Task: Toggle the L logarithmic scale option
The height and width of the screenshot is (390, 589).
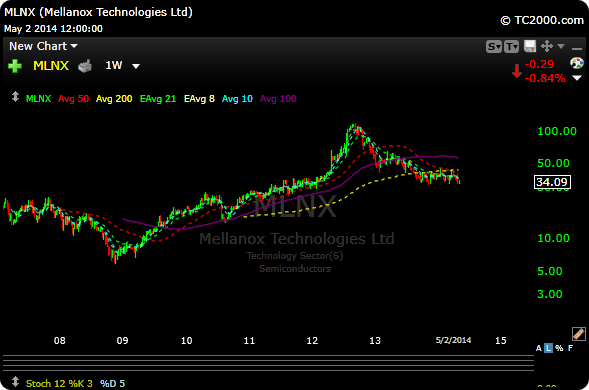Action: coord(548,348)
